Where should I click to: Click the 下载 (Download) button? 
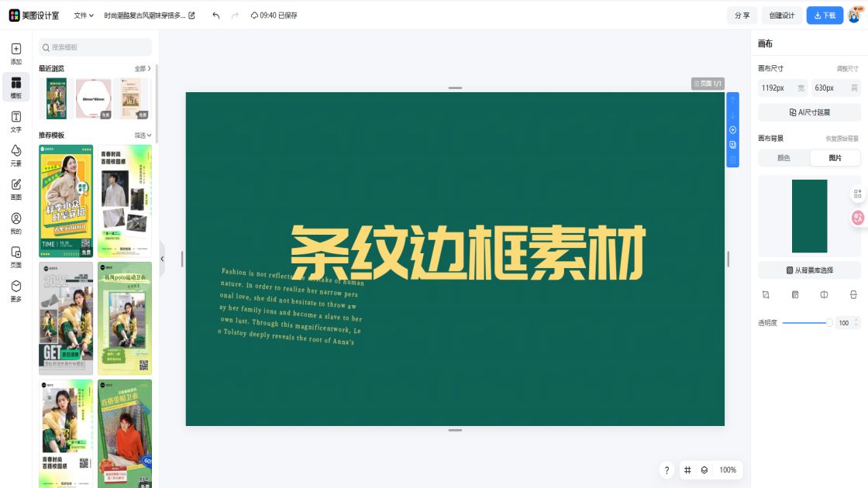[x=825, y=15]
